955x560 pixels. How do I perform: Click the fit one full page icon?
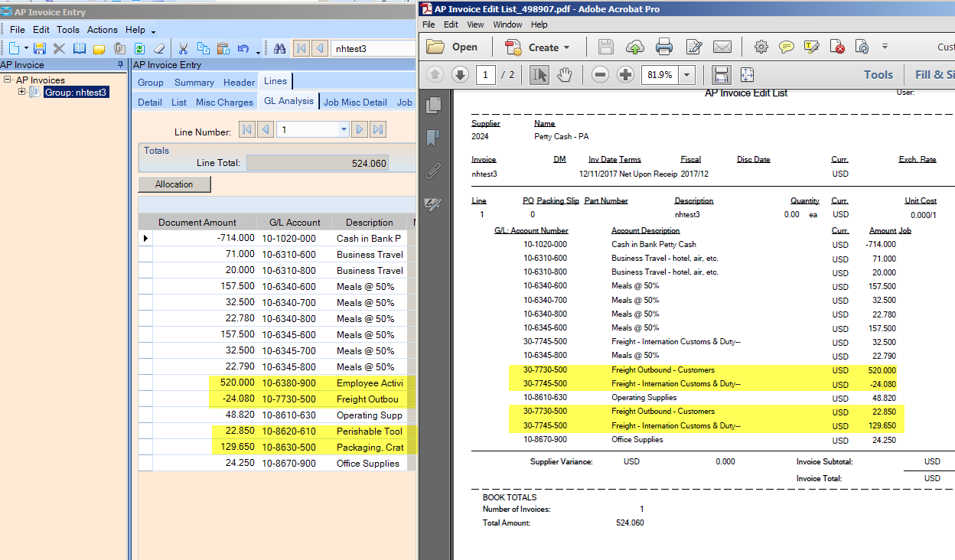(x=747, y=75)
